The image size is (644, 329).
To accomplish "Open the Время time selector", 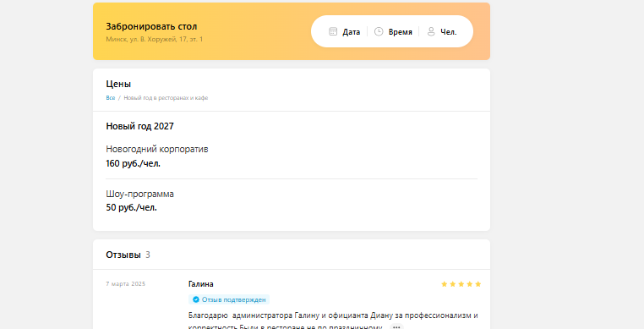I will [393, 31].
